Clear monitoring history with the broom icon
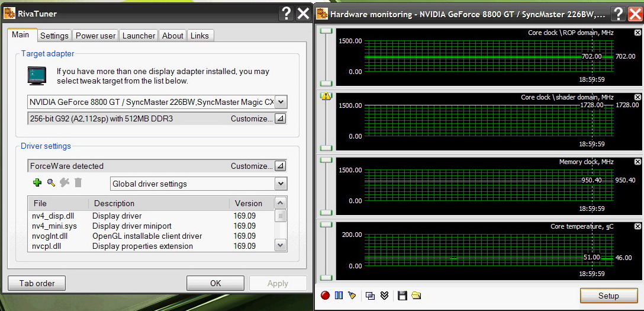The height and width of the screenshot is (311, 644). coord(352,296)
